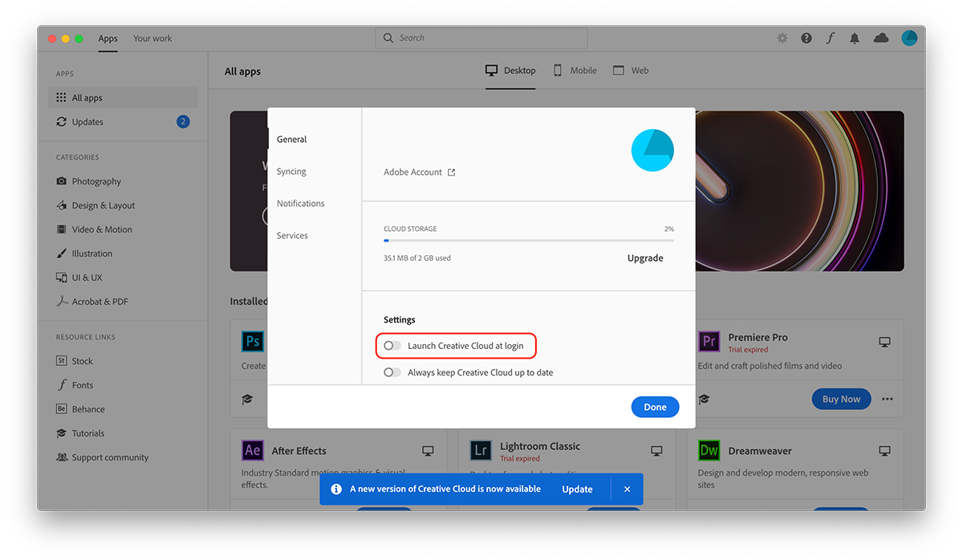
Task: Open notifications bell icon
Action: coord(855,39)
